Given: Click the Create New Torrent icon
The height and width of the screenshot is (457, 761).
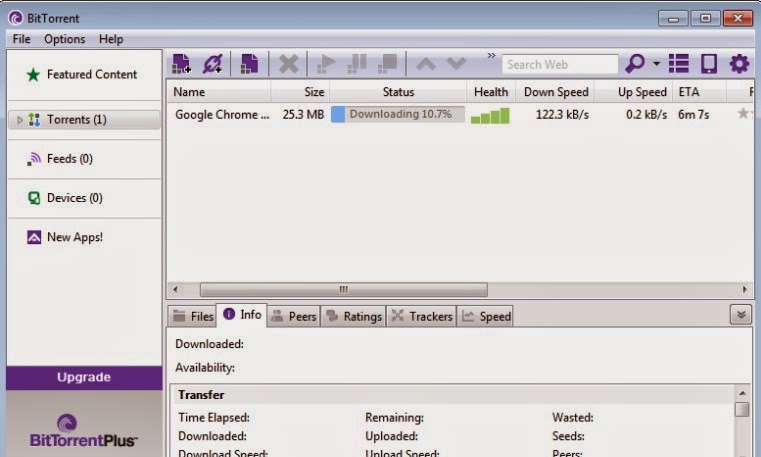Looking at the screenshot, I should pyautogui.click(x=249, y=64).
